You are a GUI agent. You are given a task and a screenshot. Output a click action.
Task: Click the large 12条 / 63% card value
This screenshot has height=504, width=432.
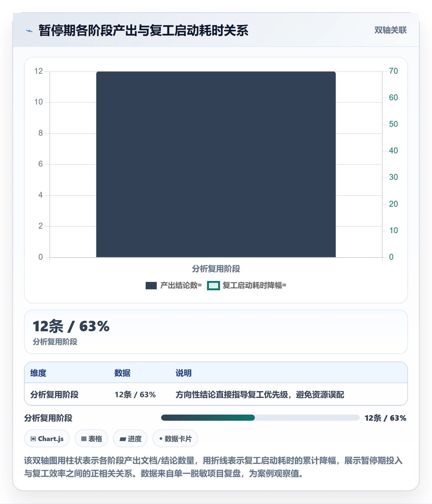pos(71,326)
